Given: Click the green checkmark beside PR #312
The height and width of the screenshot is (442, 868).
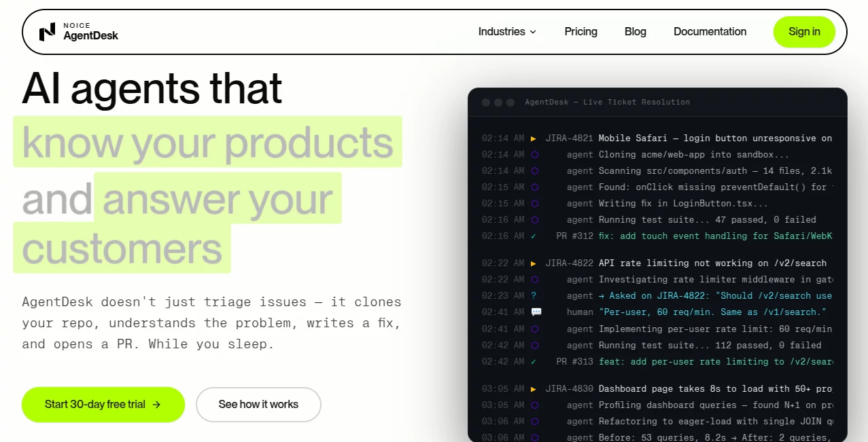Looking at the screenshot, I should [534, 236].
